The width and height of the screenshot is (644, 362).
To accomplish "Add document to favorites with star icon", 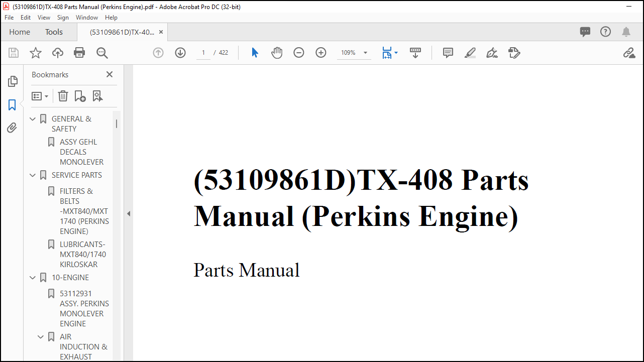I will 36,53.
